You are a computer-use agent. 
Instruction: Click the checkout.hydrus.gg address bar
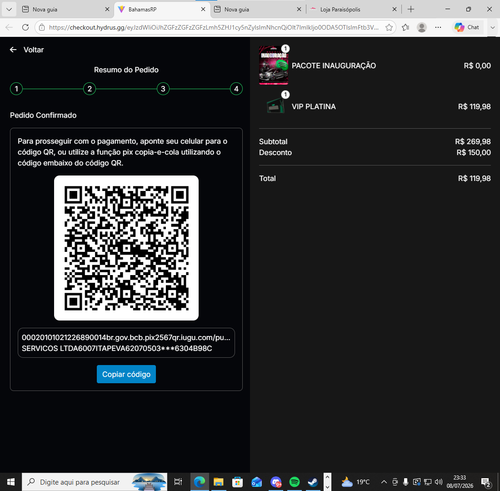point(213,27)
